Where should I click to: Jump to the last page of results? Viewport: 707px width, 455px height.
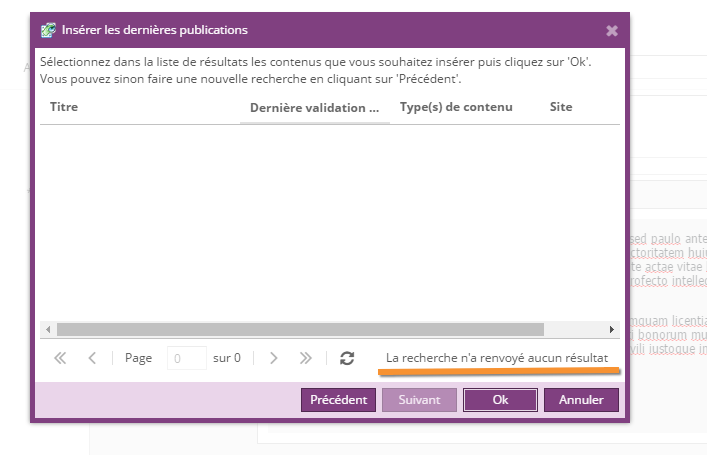(x=306, y=358)
